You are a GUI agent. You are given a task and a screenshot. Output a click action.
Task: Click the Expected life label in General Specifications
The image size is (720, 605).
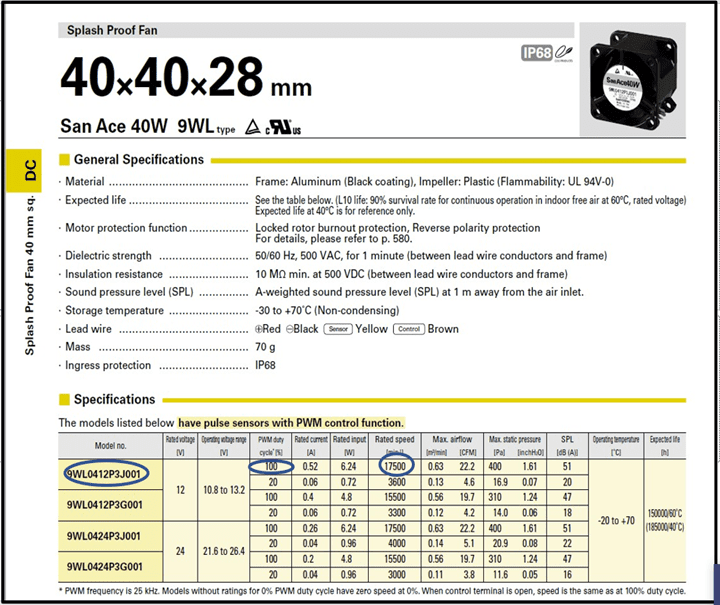[96, 200]
